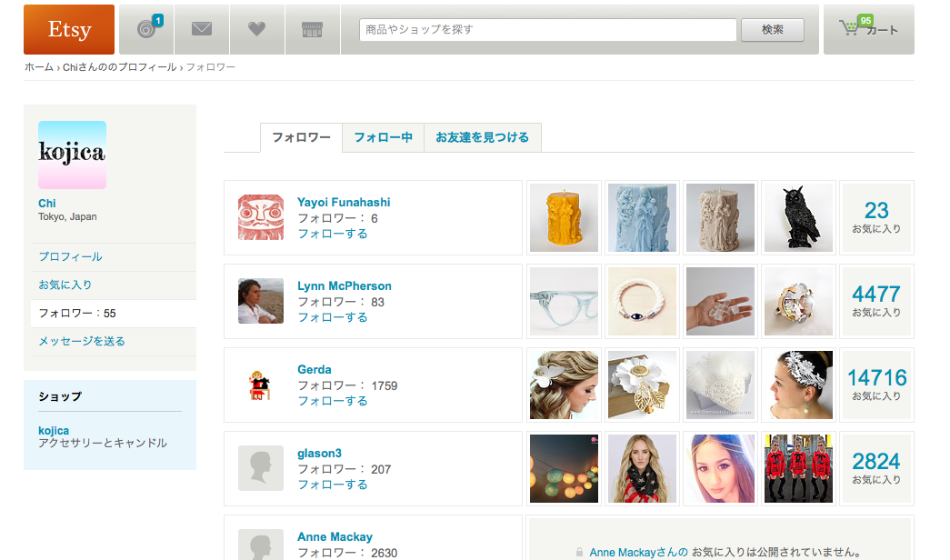Open Lynn McPherson's profile link
This screenshot has width=950, height=560.
pyautogui.click(x=345, y=286)
